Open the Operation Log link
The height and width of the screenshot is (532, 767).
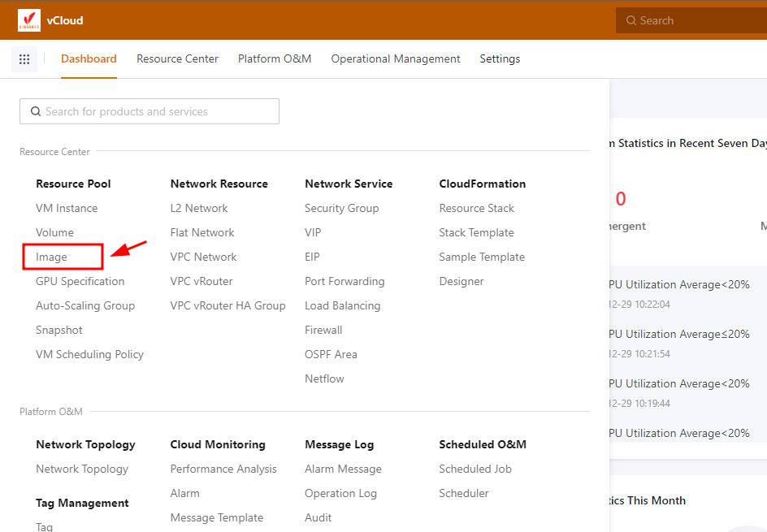click(340, 493)
